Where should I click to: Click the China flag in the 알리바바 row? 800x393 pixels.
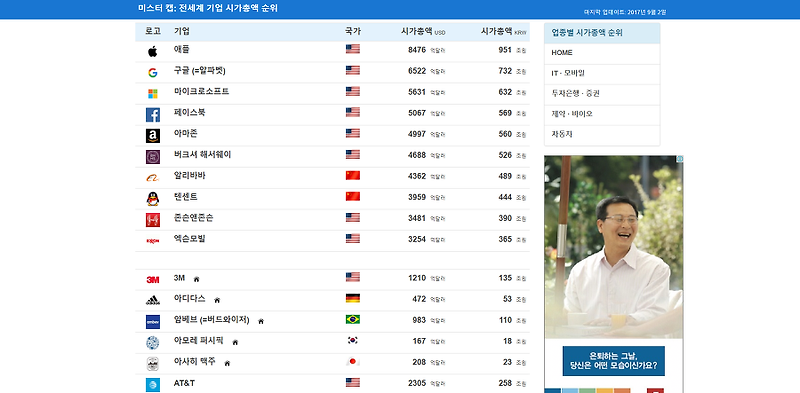353,175
